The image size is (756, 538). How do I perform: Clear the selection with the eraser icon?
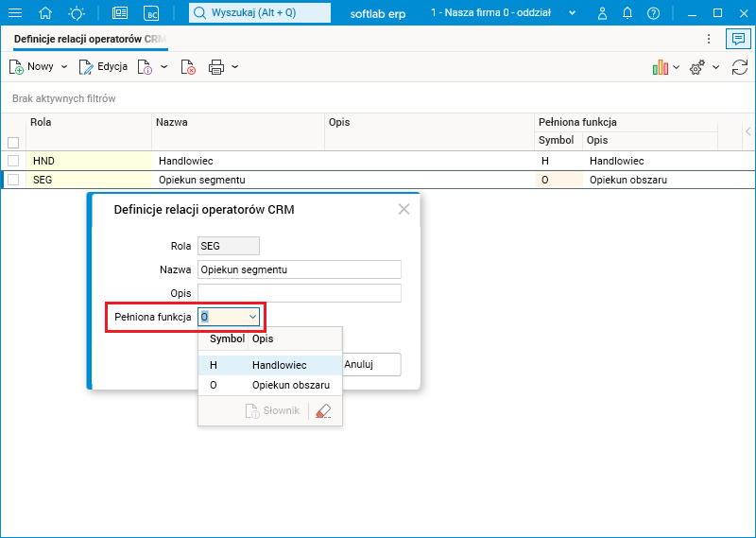tap(323, 411)
